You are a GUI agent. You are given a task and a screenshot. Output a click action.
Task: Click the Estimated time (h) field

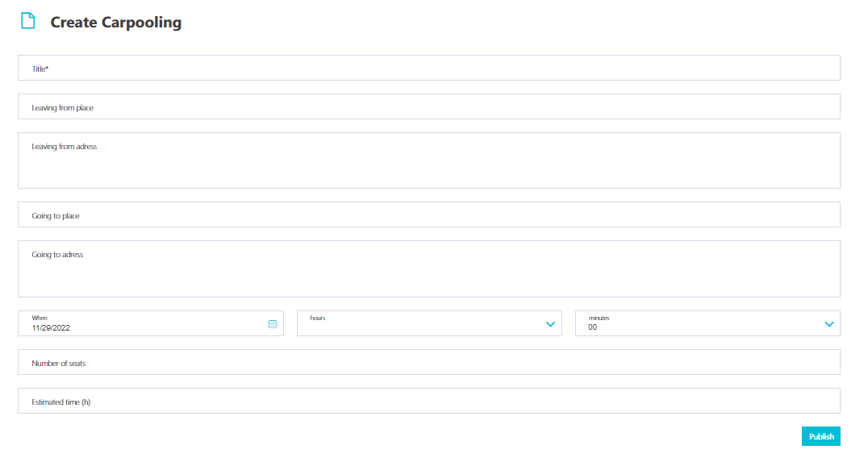pos(429,402)
